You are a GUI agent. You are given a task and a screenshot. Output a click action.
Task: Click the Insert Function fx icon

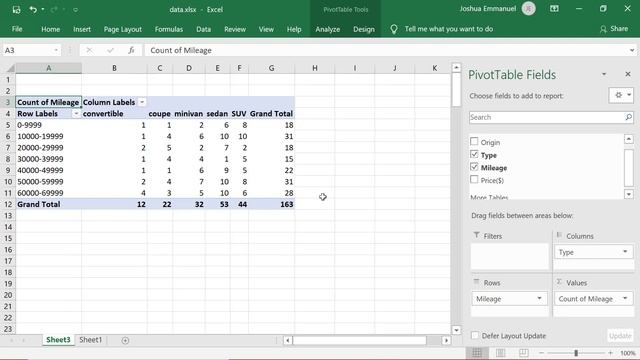point(131,50)
